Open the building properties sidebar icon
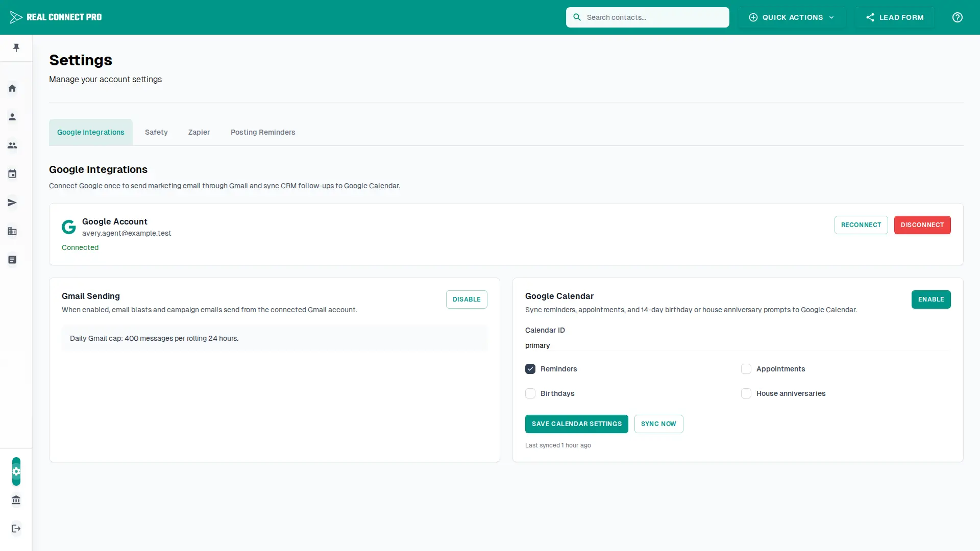Screen dimensions: 980x551 pyautogui.click(x=12, y=231)
